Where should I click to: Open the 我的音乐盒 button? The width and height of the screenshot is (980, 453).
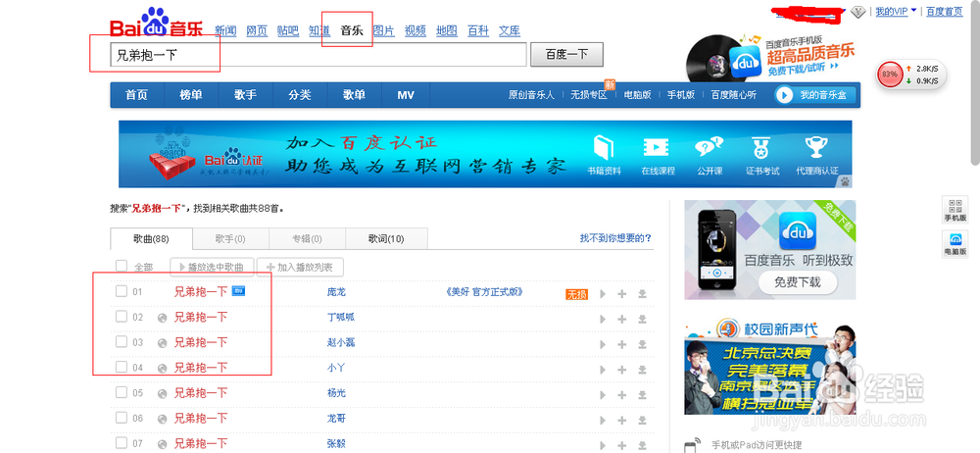[x=815, y=95]
